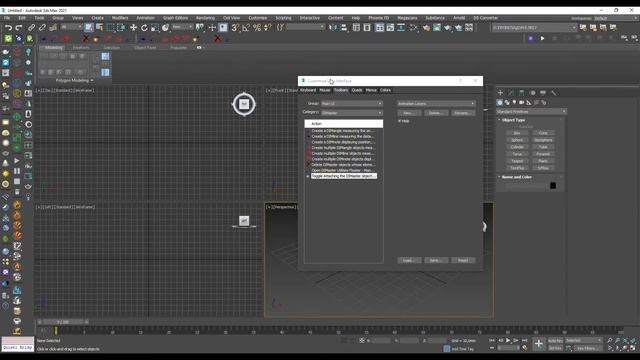Collapse the Name and Color rollout
The height and width of the screenshot is (360, 640).
[516, 177]
